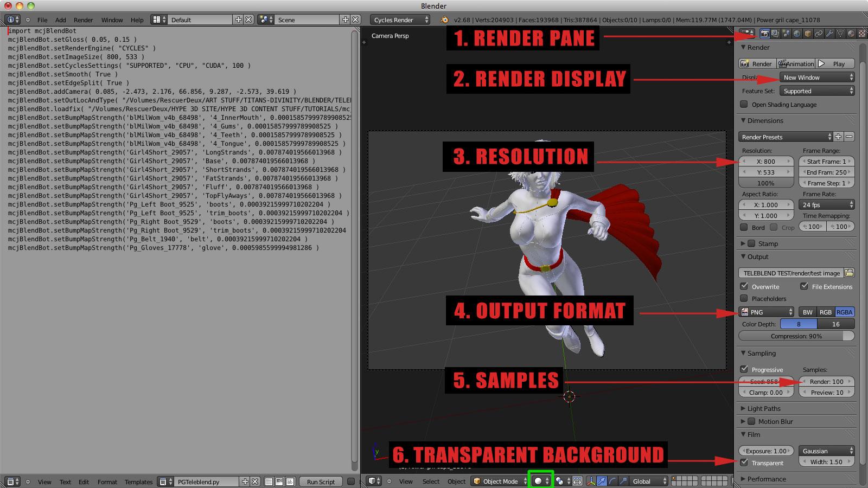
Task: Open the Render properties tab (camera icon)
Action: tap(764, 34)
